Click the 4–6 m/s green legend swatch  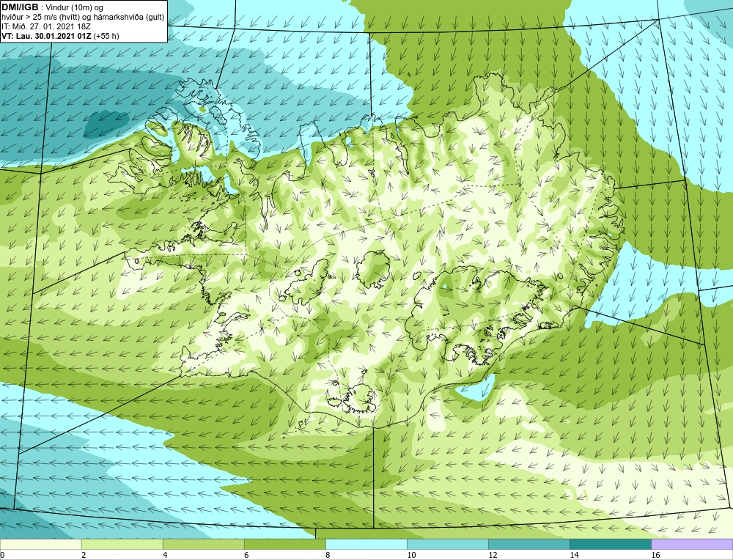(x=203, y=544)
